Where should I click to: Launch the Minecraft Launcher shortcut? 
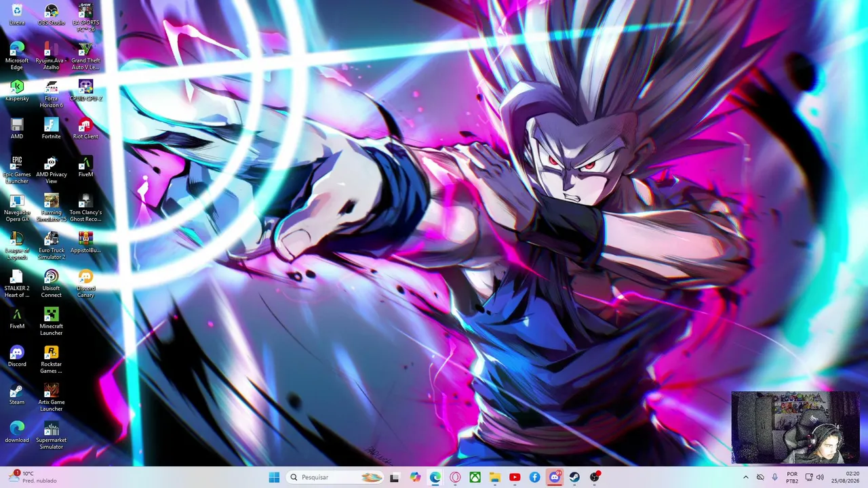pos(51,322)
